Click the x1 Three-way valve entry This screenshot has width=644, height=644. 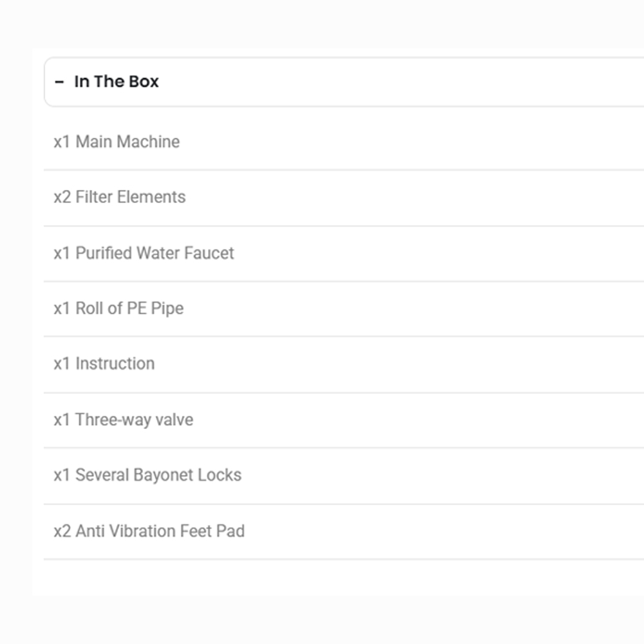(123, 420)
